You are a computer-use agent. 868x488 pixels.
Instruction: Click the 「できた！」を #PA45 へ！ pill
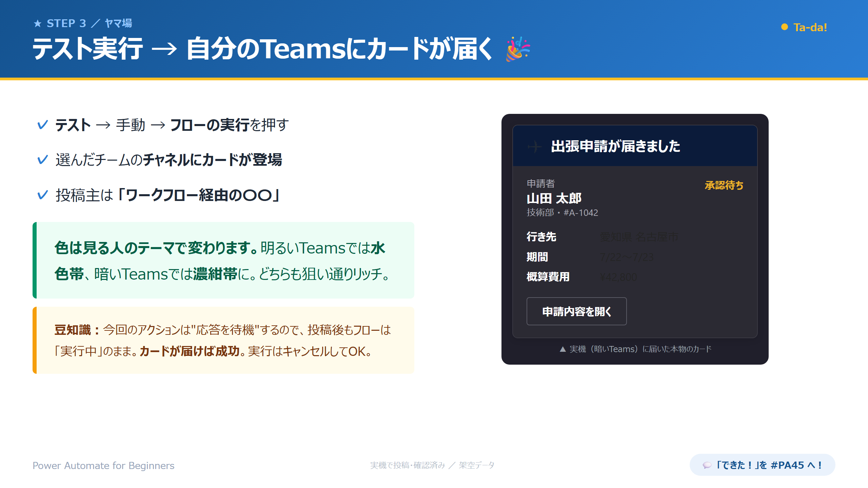pos(762,465)
